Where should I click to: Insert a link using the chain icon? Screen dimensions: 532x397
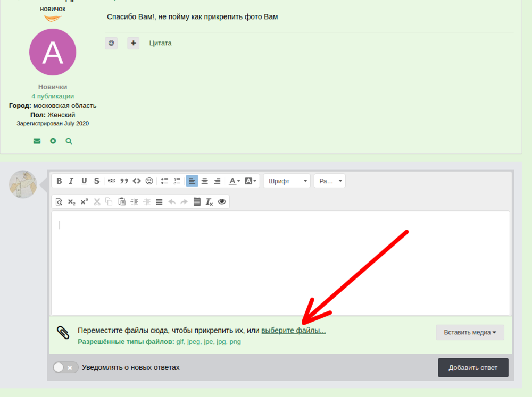pyautogui.click(x=112, y=181)
